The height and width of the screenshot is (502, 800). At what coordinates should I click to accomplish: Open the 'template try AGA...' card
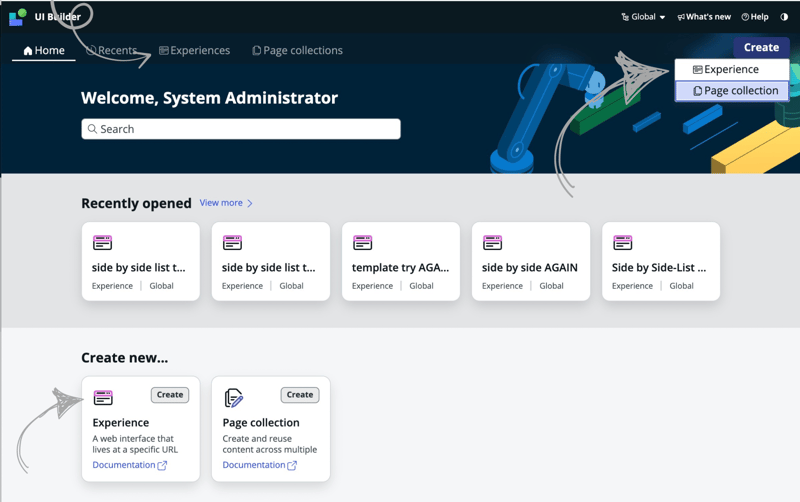(x=401, y=261)
